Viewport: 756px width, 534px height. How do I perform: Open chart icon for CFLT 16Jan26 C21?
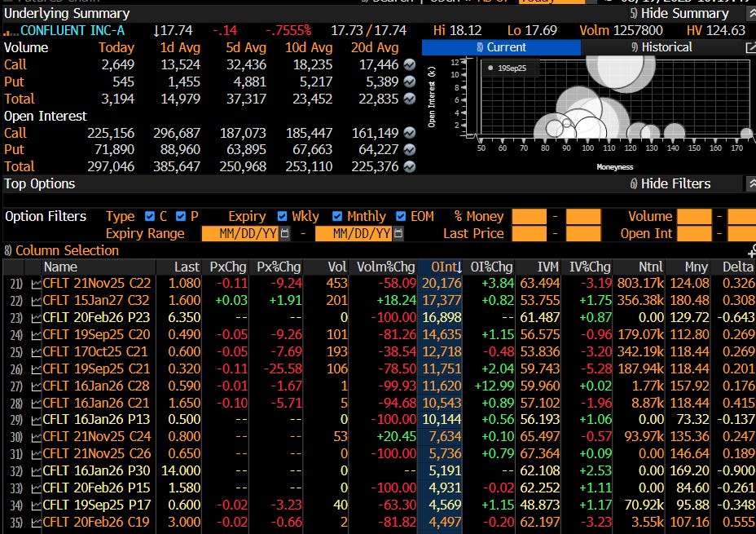point(36,404)
